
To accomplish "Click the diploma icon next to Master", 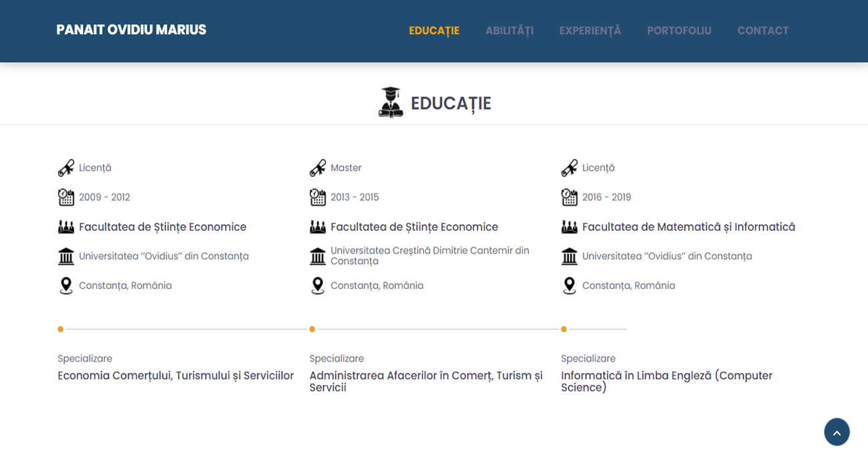I will tap(318, 168).
